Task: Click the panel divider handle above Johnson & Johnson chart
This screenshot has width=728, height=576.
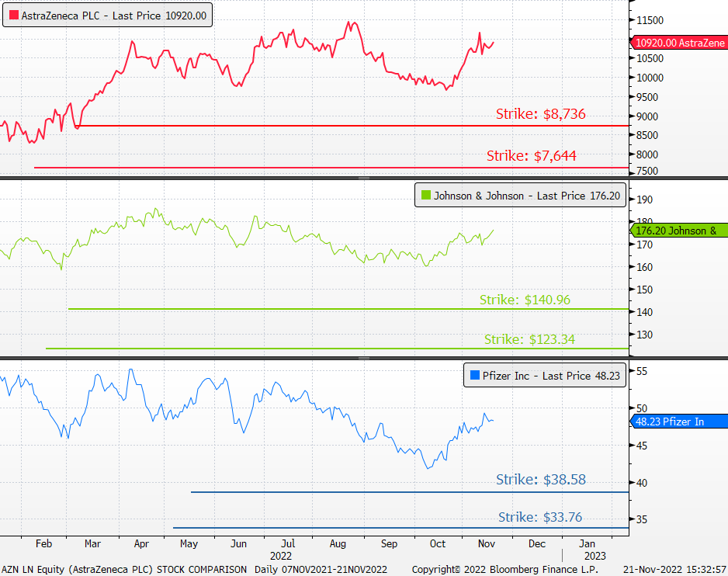Action: (364, 178)
